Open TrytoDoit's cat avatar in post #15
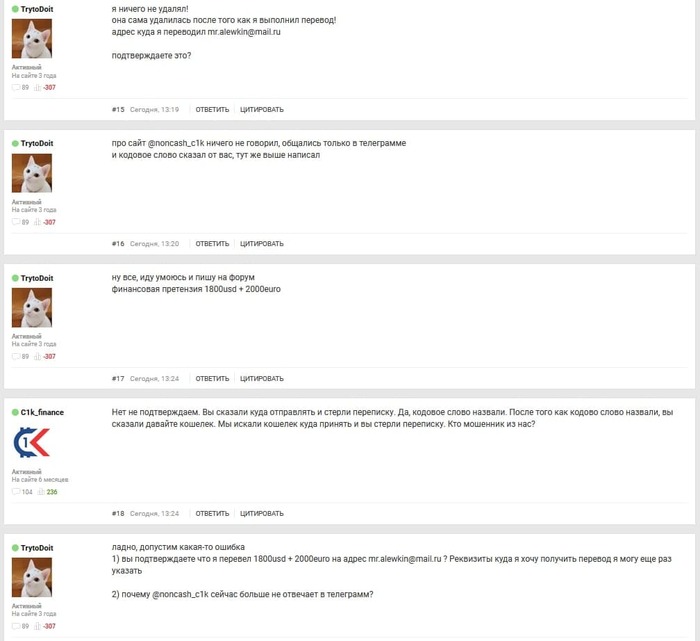 click(32, 38)
